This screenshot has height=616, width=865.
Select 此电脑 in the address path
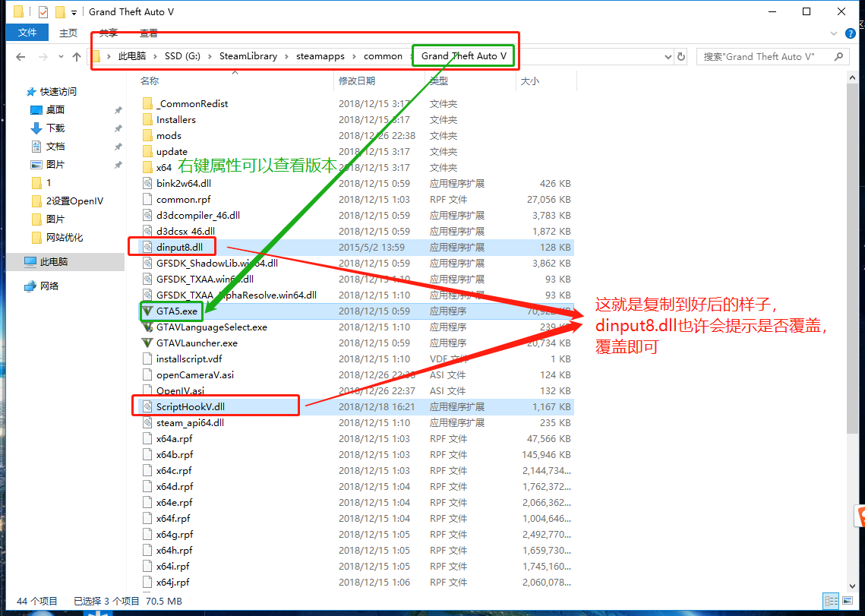click(x=132, y=56)
